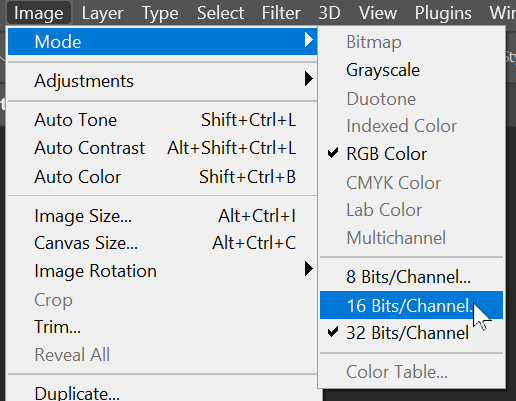
Task: Open the 3D menu
Action: (x=329, y=13)
